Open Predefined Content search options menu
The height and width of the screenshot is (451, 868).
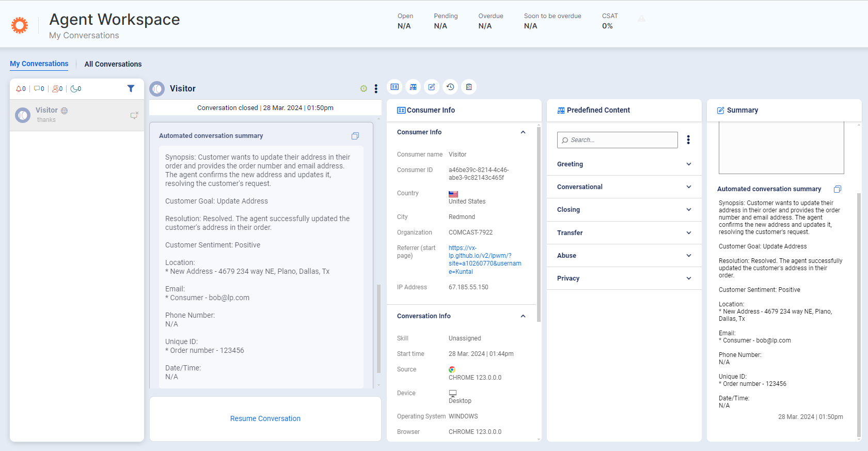coord(688,140)
